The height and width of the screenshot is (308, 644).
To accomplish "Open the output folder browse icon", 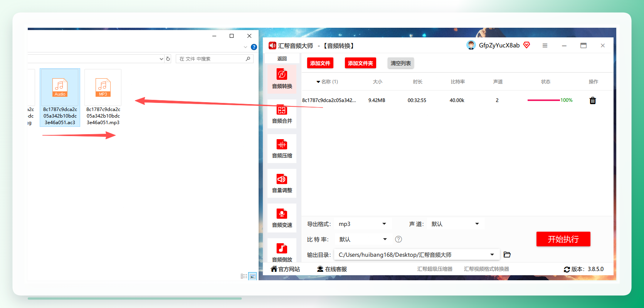I will coord(507,254).
